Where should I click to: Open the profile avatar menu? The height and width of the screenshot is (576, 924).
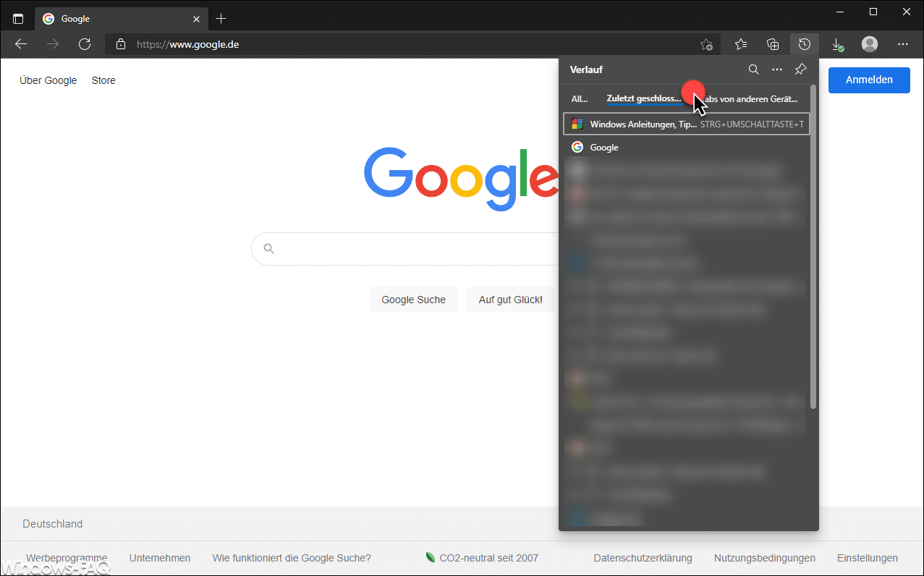870,44
